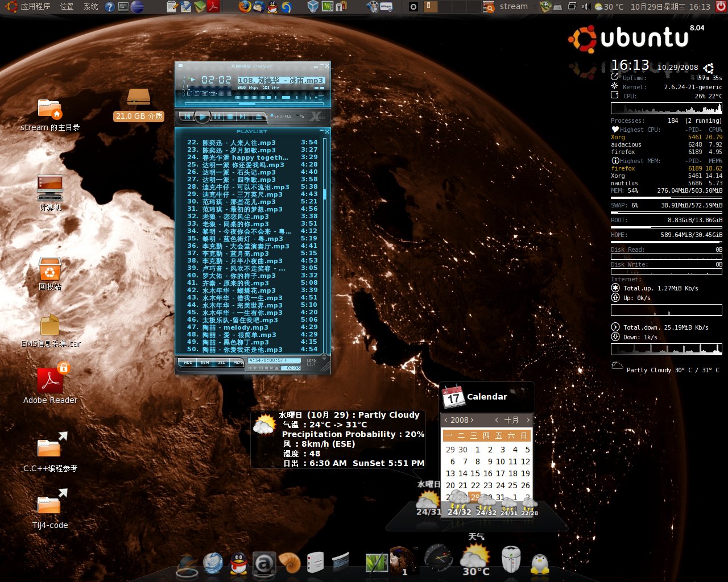Open files with XMMS eject button
The width and height of the screenshot is (728, 582).
point(259,117)
